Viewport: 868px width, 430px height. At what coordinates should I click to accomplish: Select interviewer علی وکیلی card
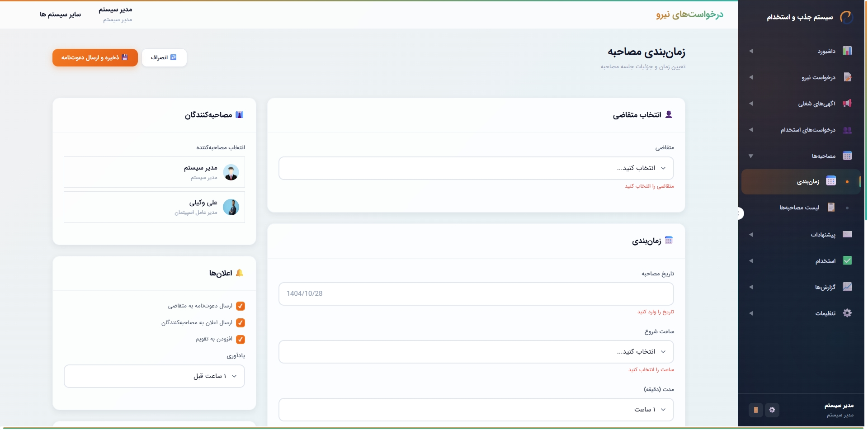154,207
